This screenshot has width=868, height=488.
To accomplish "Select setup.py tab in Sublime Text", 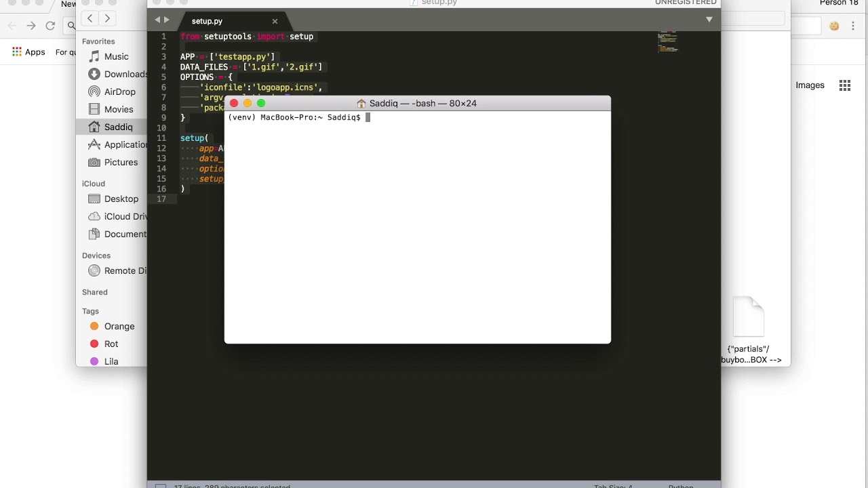I will 207,21.
